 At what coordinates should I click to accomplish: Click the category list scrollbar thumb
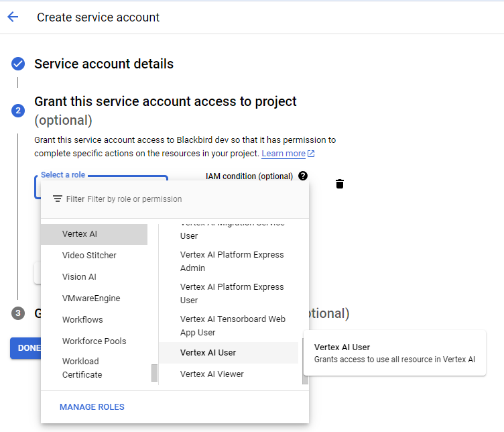point(154,372)
